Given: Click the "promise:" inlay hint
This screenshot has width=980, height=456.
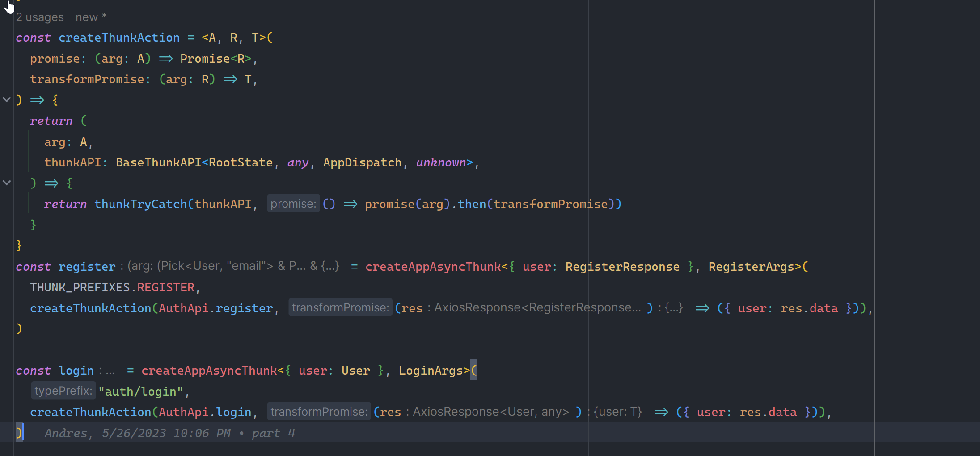Looking at the screenshot, I should pos(293,204).
